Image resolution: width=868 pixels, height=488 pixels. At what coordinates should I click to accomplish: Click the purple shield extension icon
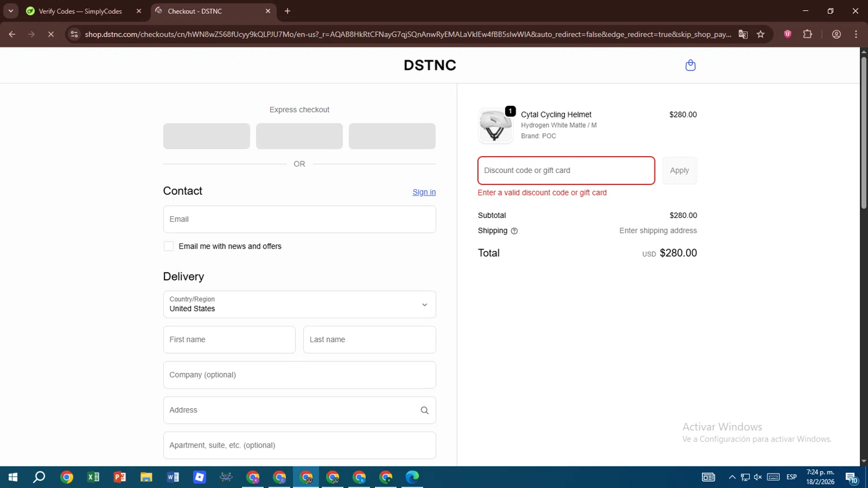[788, 34]
